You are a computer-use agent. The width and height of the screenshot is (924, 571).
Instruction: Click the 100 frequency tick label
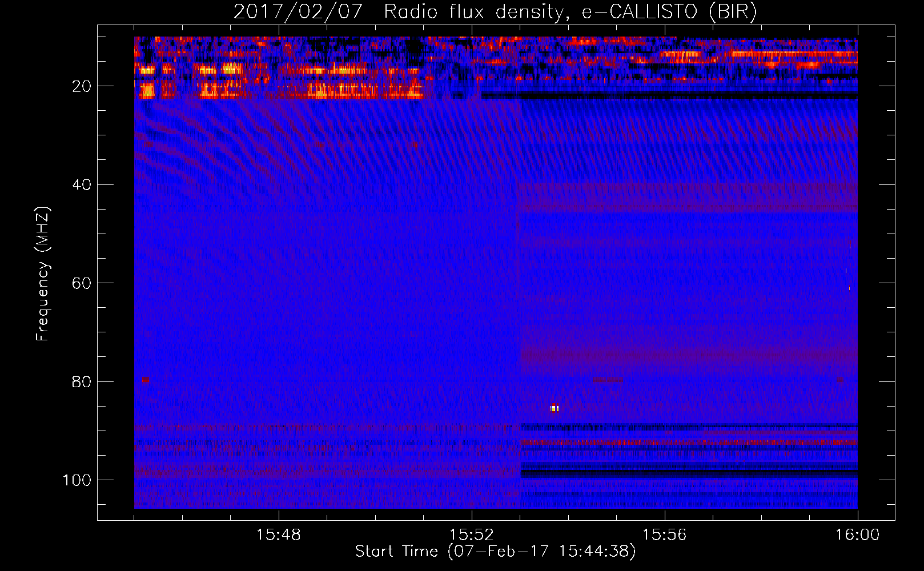77,480
